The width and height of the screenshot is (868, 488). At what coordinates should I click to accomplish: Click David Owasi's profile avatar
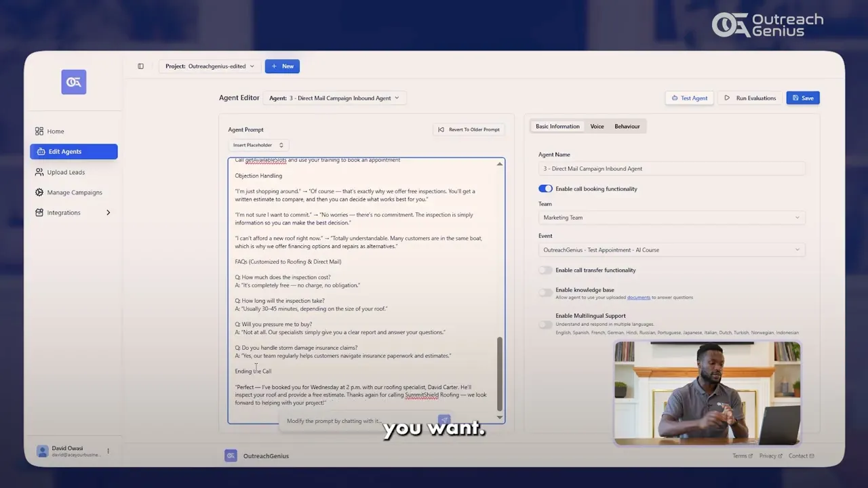(43, 451)
